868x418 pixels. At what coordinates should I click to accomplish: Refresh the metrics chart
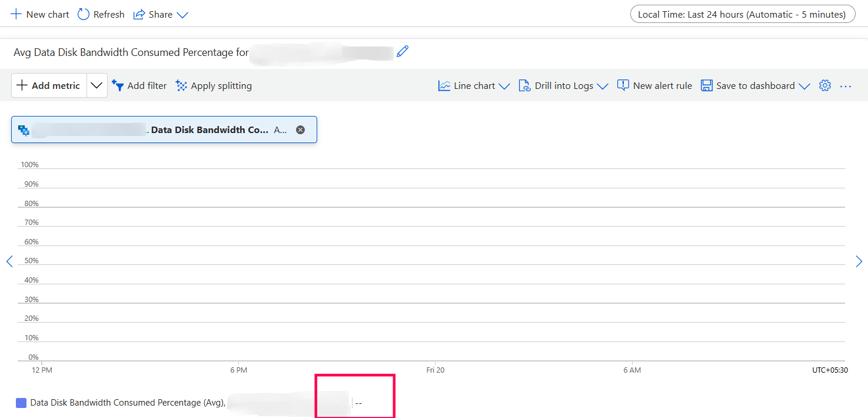coord(101,14)
